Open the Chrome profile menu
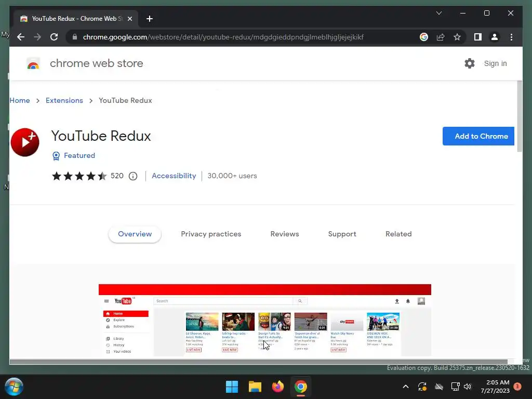Image resolution: width=532 pixels, height=399 pixels. tap(495, 37)
